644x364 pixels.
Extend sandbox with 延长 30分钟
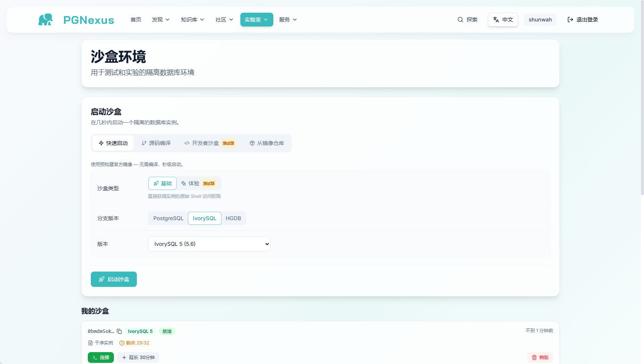pos(138,357)
